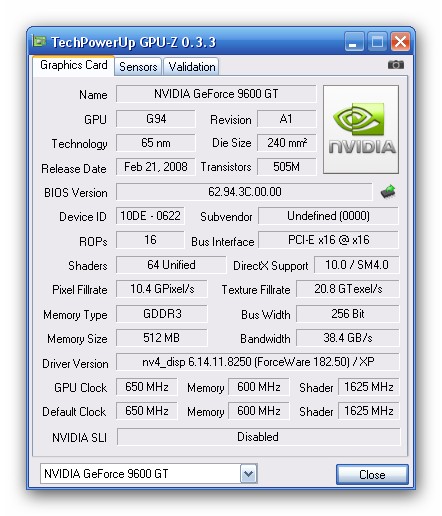Click the TechPowerUp GPU-Z 0.3.3 title text

(x=133, y=42)
